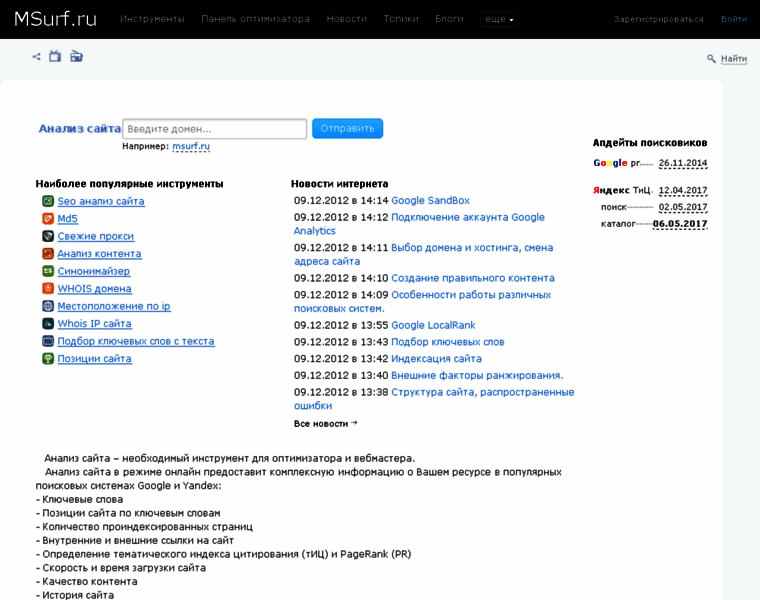Click the share icon below the logo
760x600 pixels.
pos(36,57)
